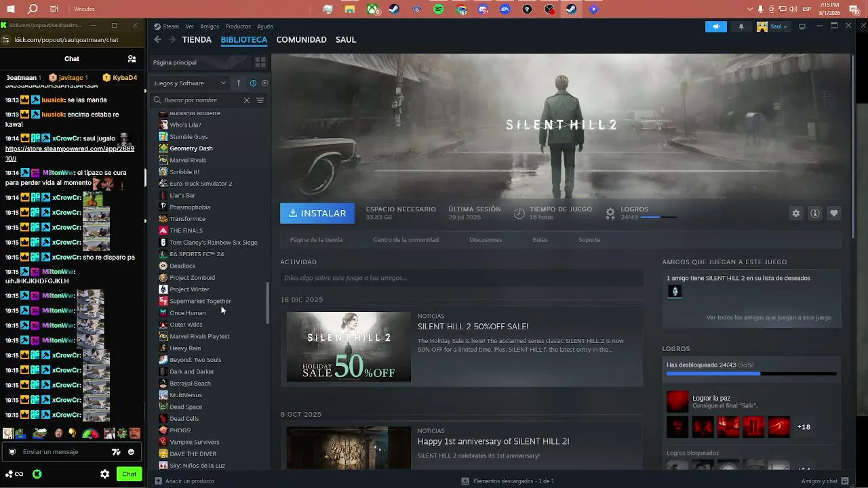868x488 pixels.
Task: Sort library by recent activity clock icon
Action: (253, 83)
